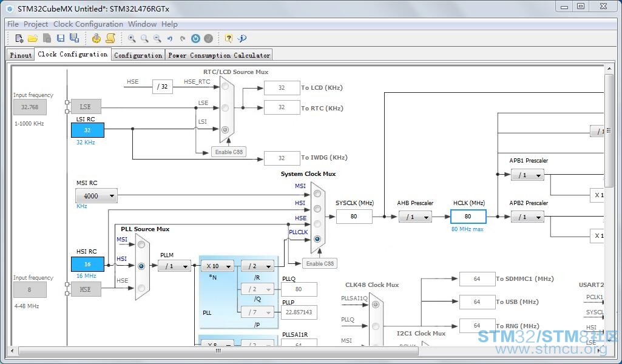Image resolution: width=622 pixels, height=364 pixels.
Task: Click the STM32CubeMX title bar app icon
Action: pyautogui.click(x=10, y=8)
